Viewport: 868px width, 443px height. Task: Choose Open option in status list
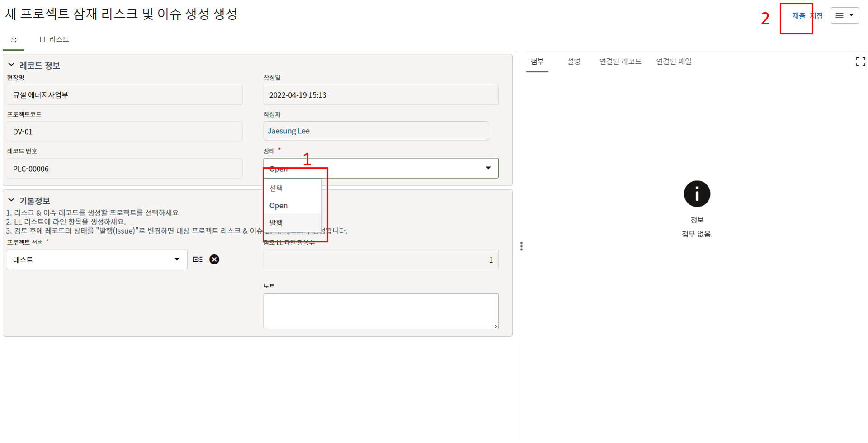pyautogui.click(x=278, y=206)
